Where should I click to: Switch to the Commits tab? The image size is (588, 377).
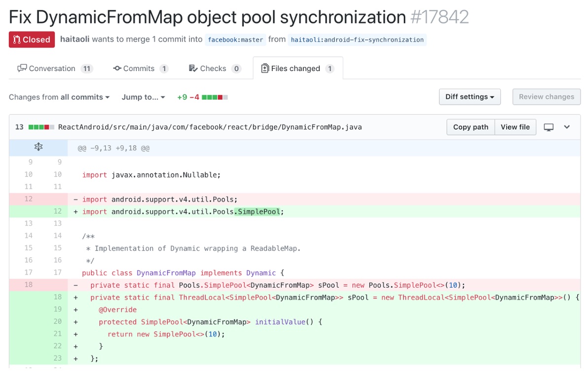[x=140, y=68]
